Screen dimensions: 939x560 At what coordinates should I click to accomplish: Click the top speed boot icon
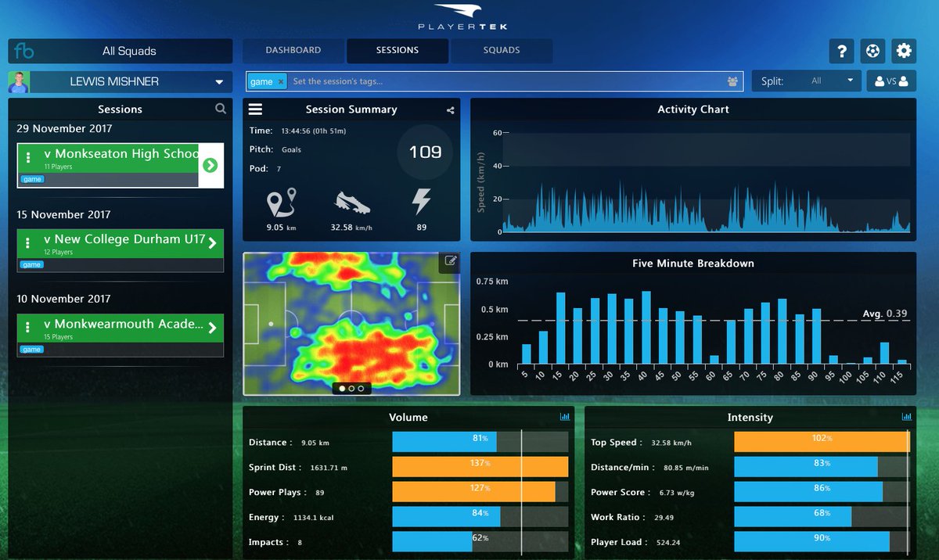352,203
